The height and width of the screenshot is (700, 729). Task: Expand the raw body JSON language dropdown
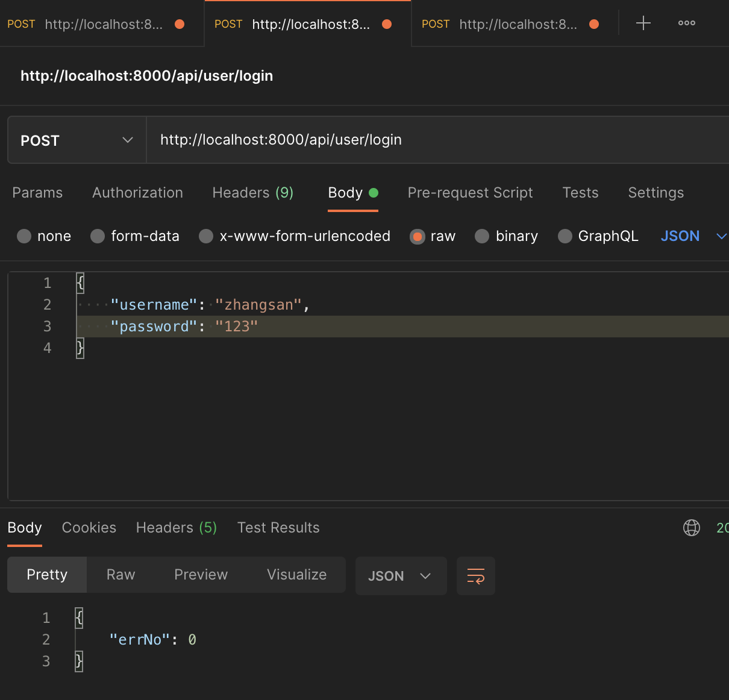[693, 236]
